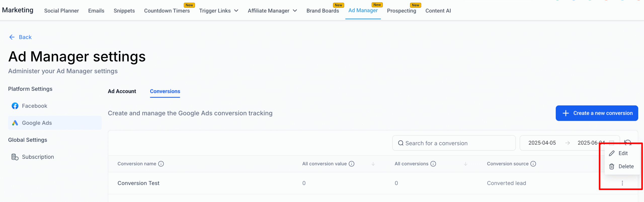Switch to the Ad Account tab
The image size is (644, 202).
(x=122, y=91)
